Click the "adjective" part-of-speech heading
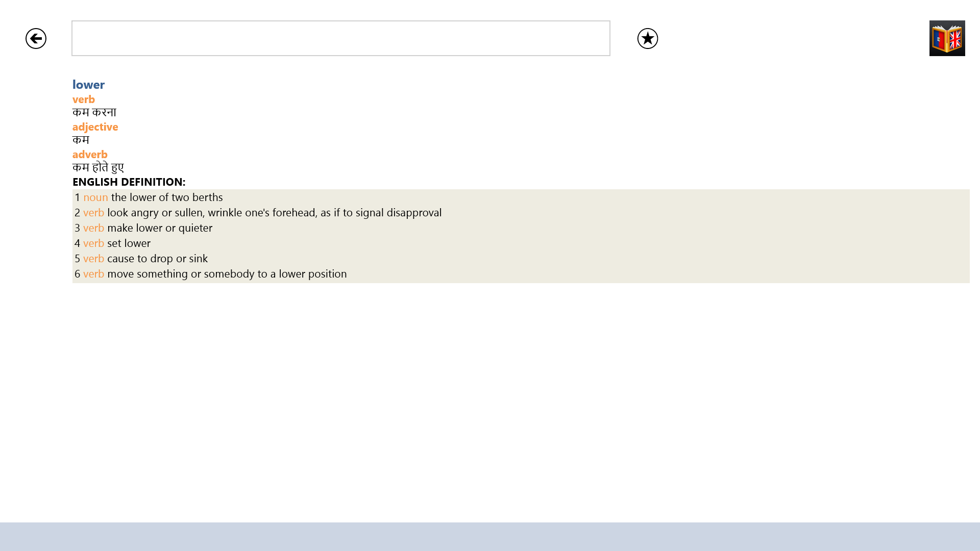The width and height of the screenshot is (980, 551). tap(95, 127)
